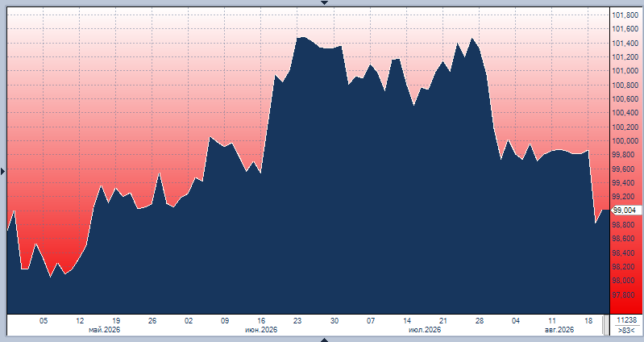This screenshot has height=342, width=644.
Task: Expand the left side panel arrow
Action: 3,171
